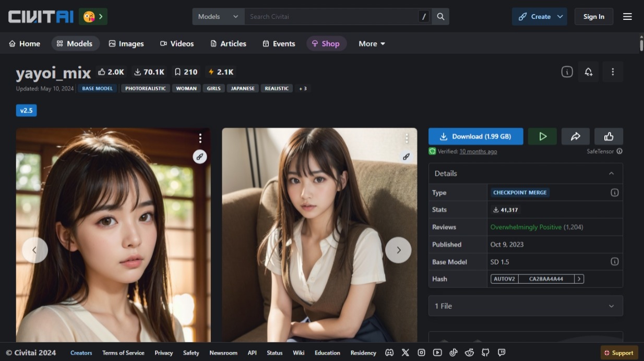Open the share icon next to Download
Image resolution: width=644 pixels, height=361 pixels.
576,136
